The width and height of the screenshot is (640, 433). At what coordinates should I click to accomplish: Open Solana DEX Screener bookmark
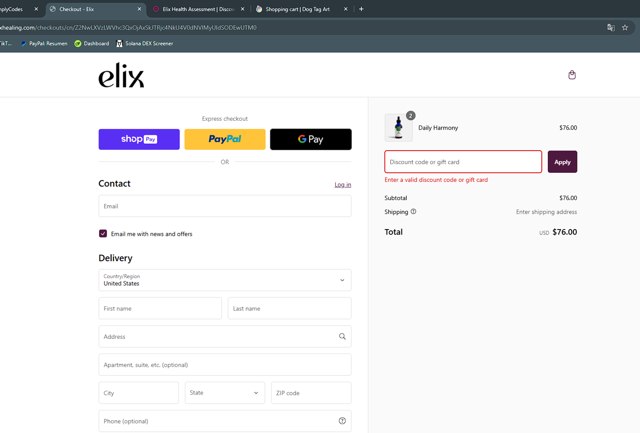click(x=145, y=43)
